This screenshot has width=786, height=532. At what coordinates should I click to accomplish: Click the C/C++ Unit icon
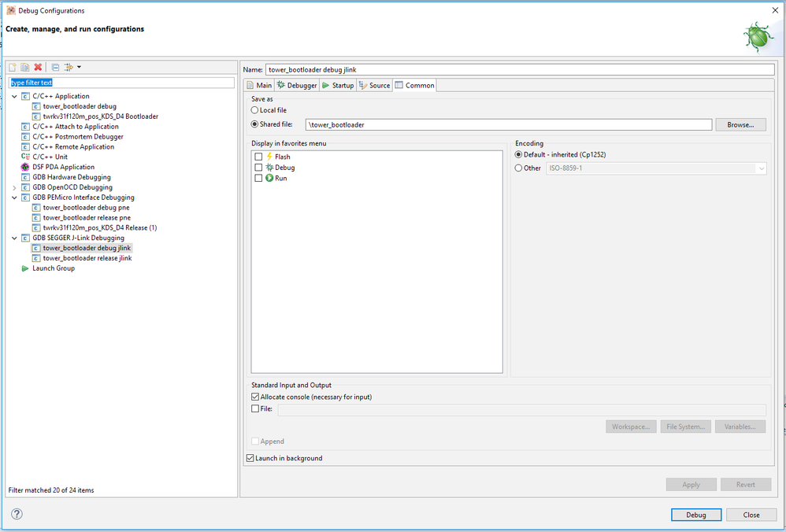(25, 157)
